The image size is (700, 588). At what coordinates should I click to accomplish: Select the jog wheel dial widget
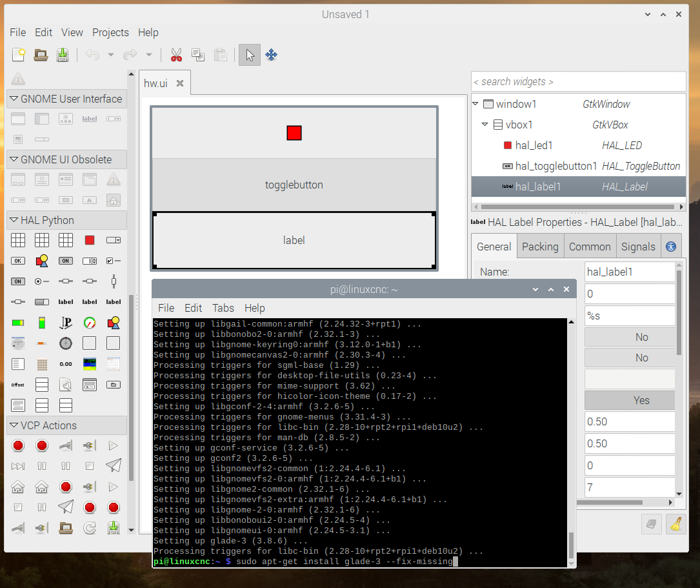click(x=66, y=343)
